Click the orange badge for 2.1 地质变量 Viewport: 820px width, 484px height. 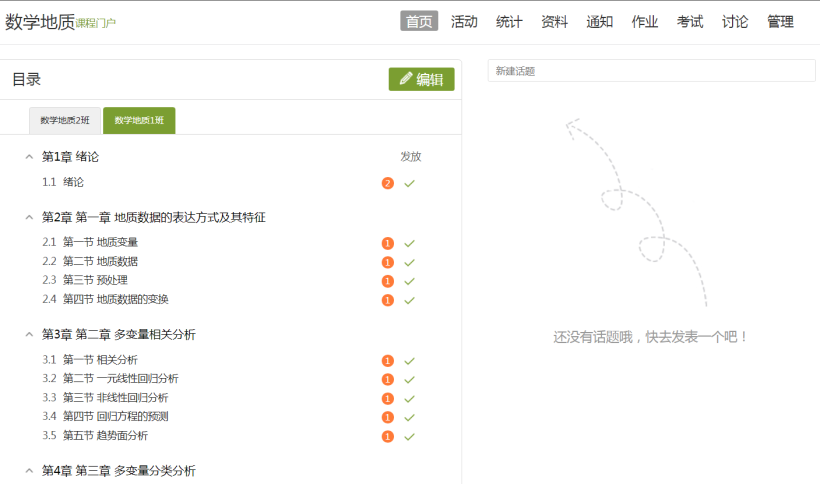pos(387,243)
